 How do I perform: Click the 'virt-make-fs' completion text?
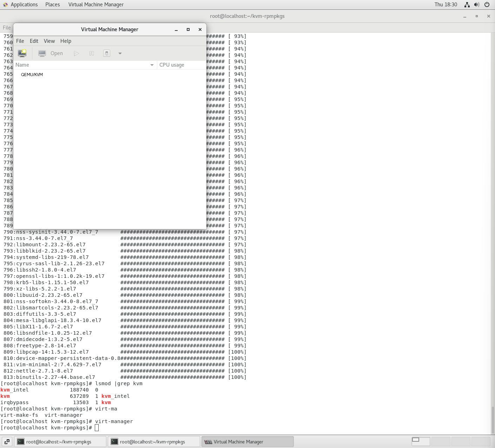[x=19, y=415]
